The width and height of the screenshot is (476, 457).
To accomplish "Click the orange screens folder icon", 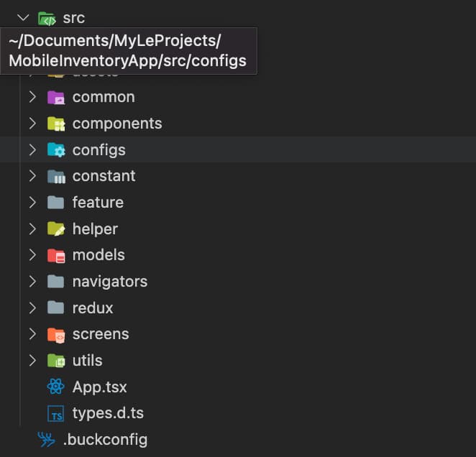I will (x=55, y=334).
